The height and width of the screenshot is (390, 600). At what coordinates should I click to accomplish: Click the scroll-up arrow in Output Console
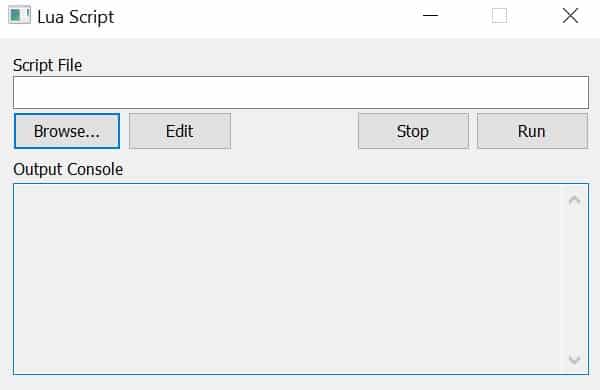click(x=574, y=201)
